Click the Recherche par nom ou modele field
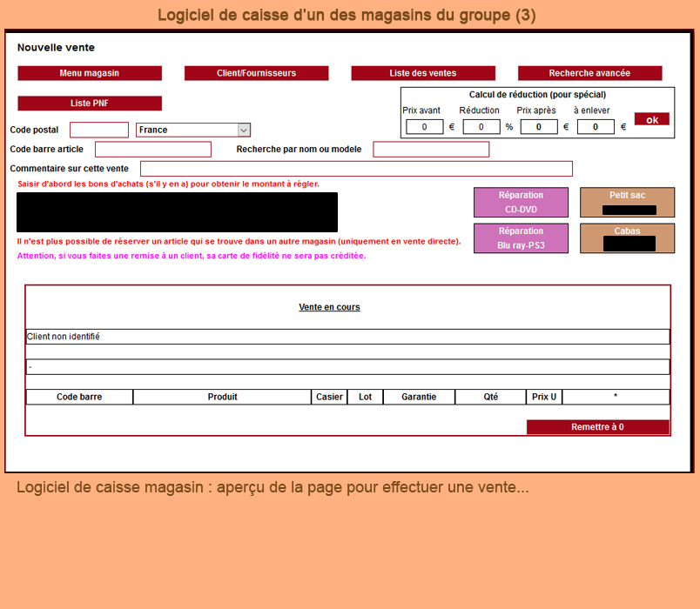This screenshot has width=700, height=609. click(431, 150)
